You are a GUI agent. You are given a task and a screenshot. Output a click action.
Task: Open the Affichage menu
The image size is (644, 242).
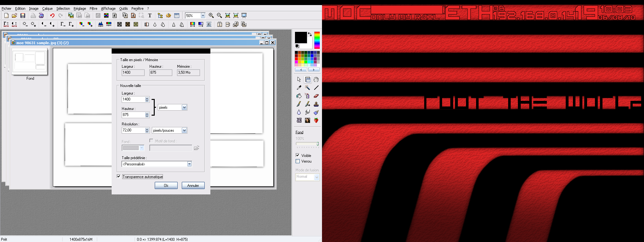point(108,9)
